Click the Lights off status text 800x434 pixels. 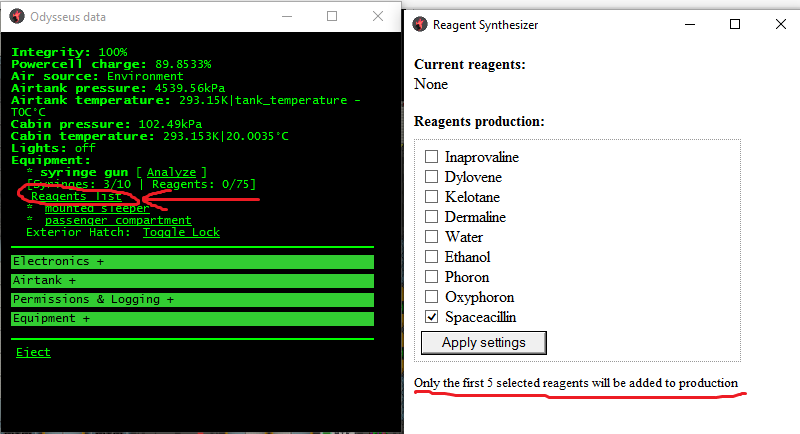coord(54,148)
